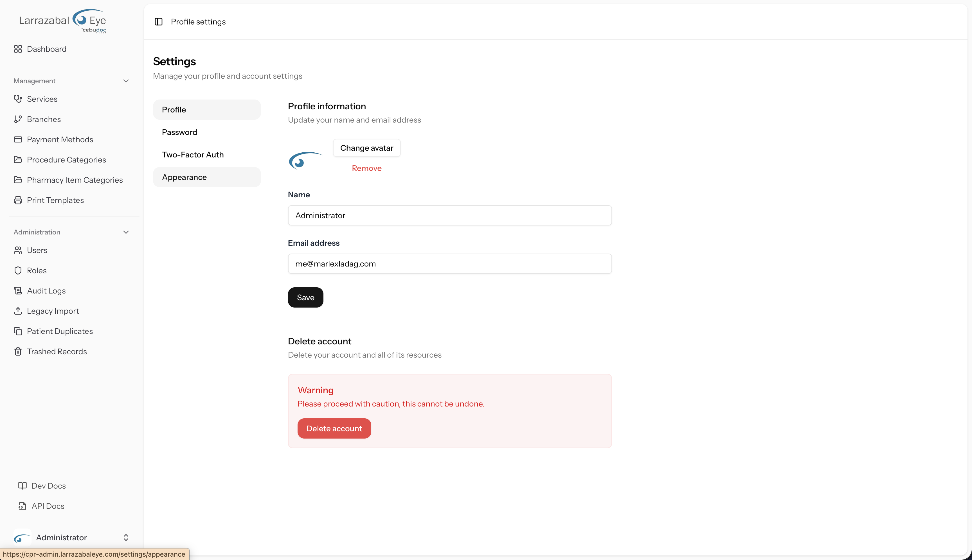
Task: Click the Profile settings breadcrumb text
Action: pyautogui.click(x=198, y=22)
